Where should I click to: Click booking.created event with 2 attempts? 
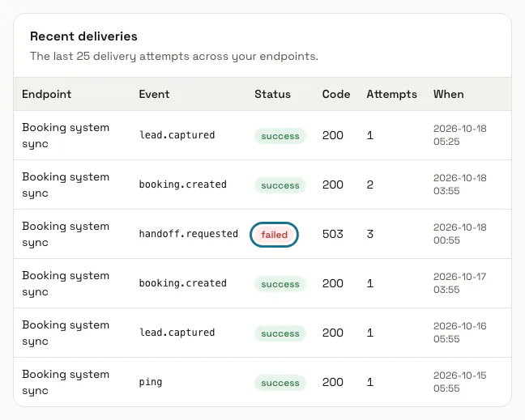(x=183, y=185)
